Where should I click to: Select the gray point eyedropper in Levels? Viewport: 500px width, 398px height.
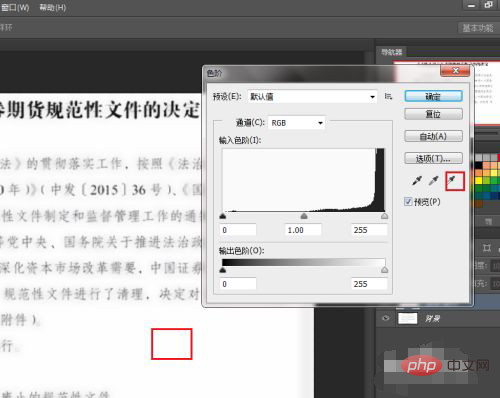pyautogui.click(x=433, y=181)
